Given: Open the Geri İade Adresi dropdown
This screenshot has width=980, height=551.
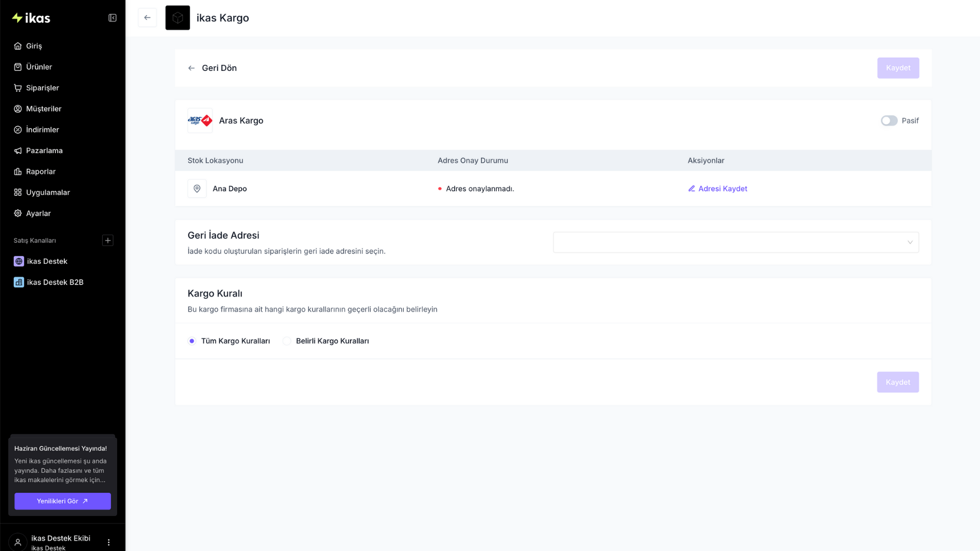Looking at the screenshot, I should (x=735, y=242).
